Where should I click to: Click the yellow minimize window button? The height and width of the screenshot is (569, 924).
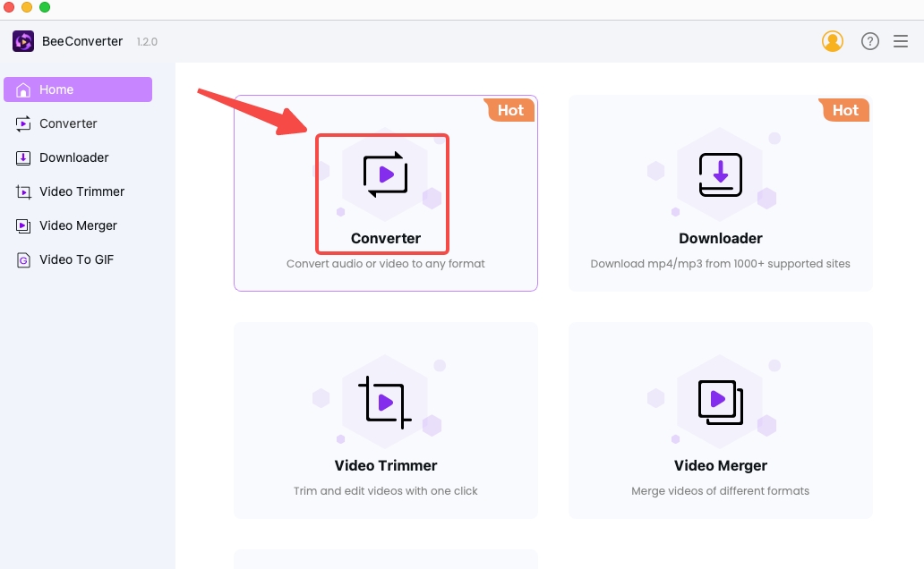(27, 7)
